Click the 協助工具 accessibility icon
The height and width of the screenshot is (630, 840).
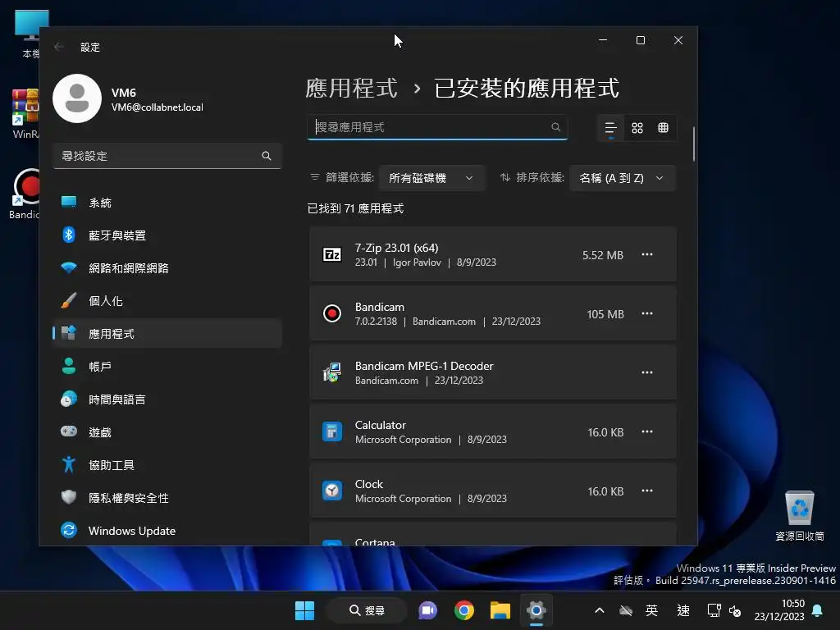69,464
